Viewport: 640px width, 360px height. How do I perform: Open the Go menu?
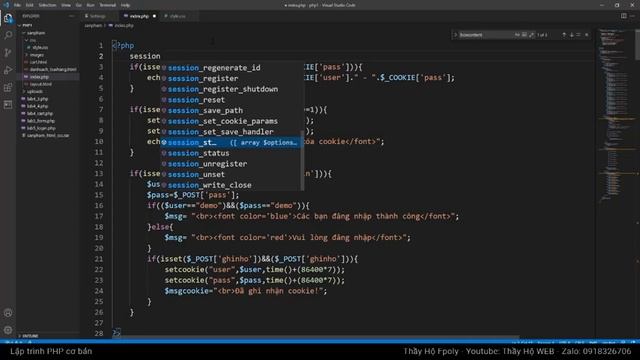[79, 5]
